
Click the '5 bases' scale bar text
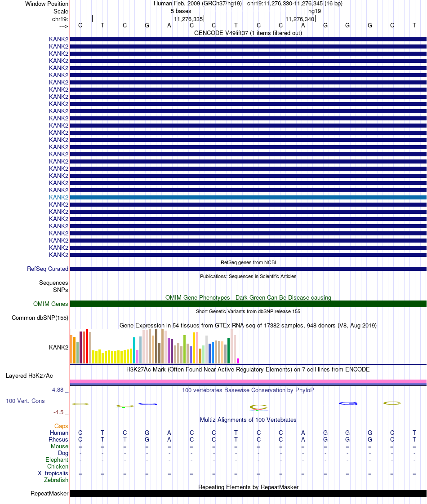click(x=181, y=11)
